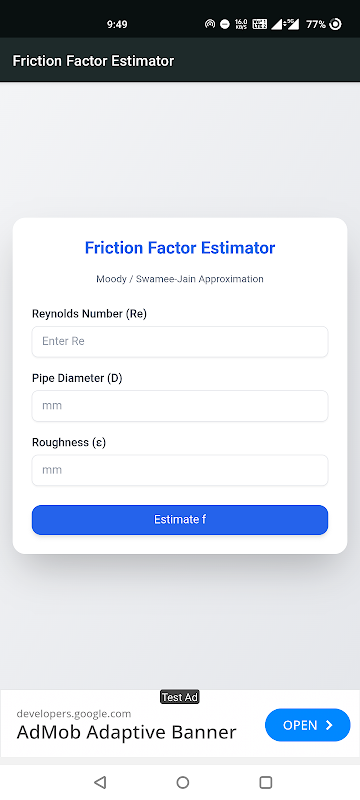This screenshot has width=360, height=800.
Task: Focus the Pipe Diameter mm field
Action: coord(180,406)
